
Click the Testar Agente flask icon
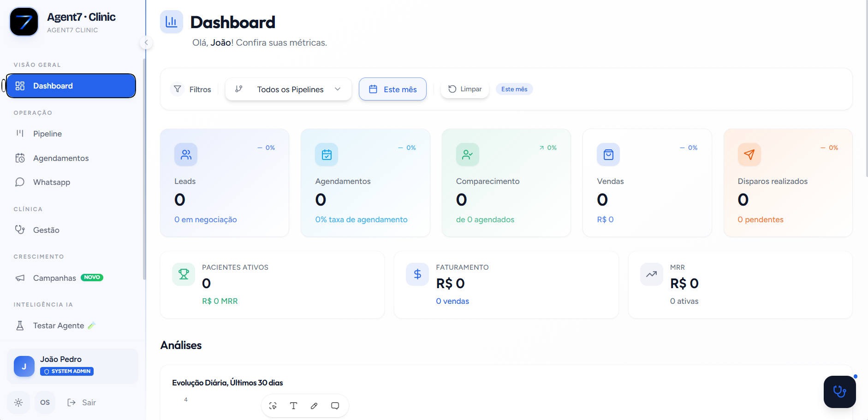click(20, 325)
